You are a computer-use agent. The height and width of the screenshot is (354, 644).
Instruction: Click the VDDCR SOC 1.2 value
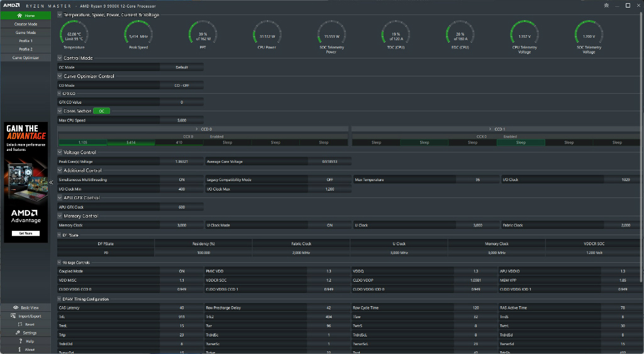click(328, 280)
